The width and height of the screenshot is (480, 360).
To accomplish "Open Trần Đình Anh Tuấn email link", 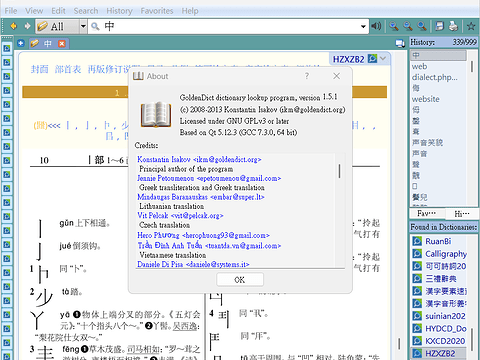I will click(209, 245).
